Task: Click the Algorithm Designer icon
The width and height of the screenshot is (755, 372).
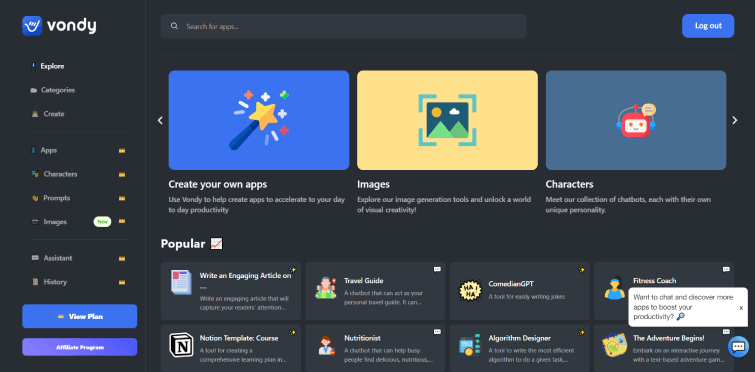Action: coord(470,345)
